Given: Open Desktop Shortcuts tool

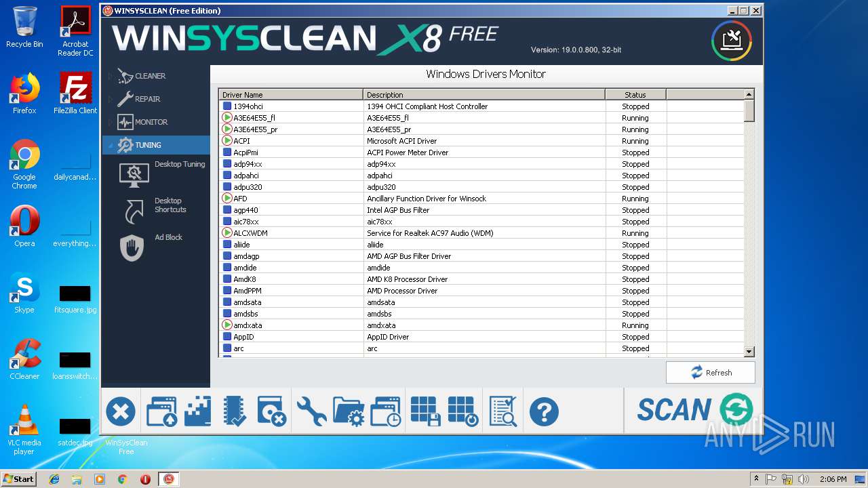Looking at the screenshot, I should pyautogui.click(x=162, y=210).
